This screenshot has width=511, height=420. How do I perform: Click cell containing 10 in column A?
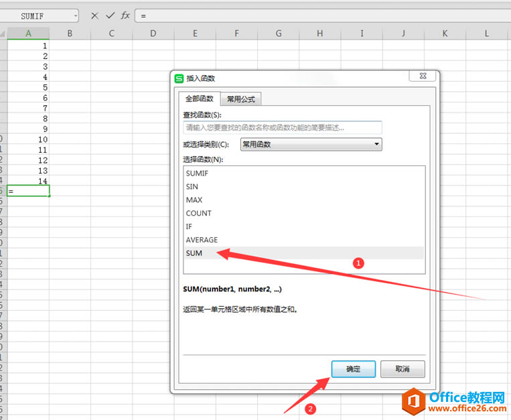pos(28,139)
